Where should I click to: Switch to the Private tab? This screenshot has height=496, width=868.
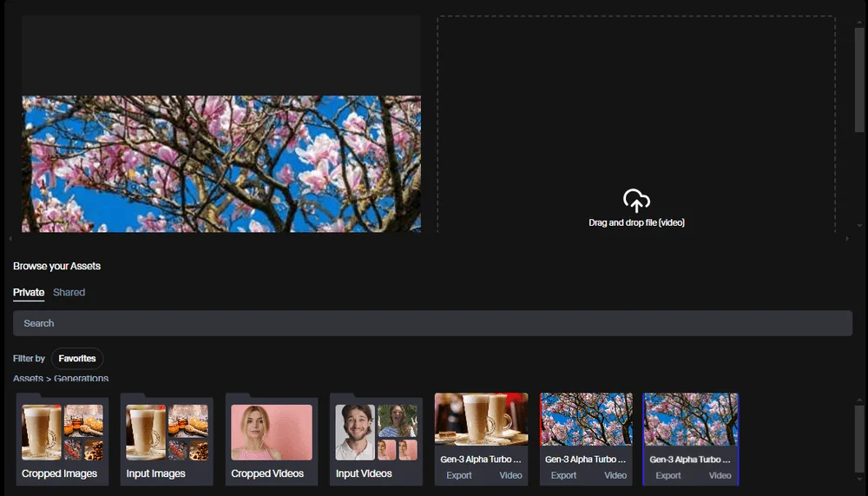pyautogui.click(x=29, y=292)
